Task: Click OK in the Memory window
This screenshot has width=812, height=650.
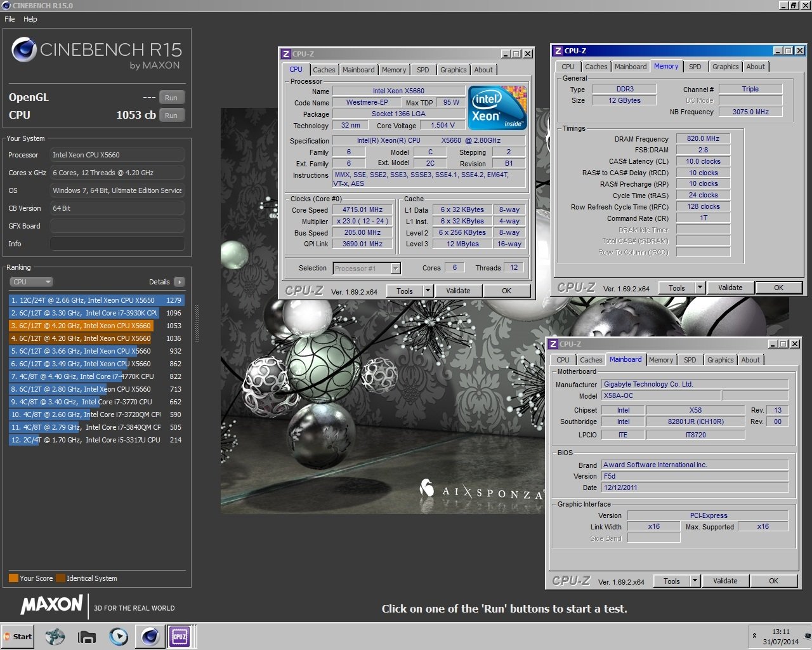Action: [x=778, y=288]
